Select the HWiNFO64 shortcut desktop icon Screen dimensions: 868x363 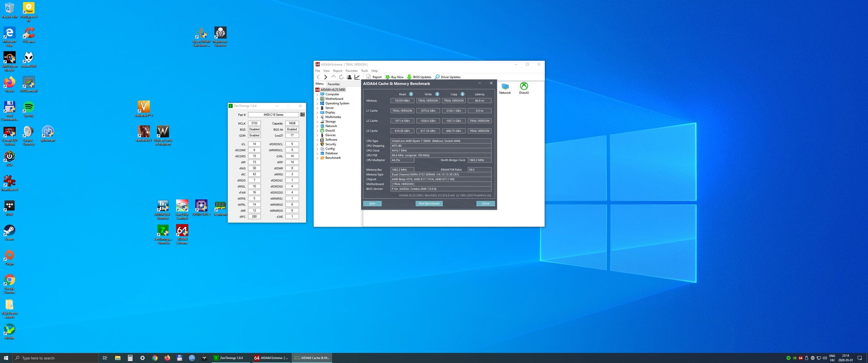pyautogui.click(x=163, y=209)
